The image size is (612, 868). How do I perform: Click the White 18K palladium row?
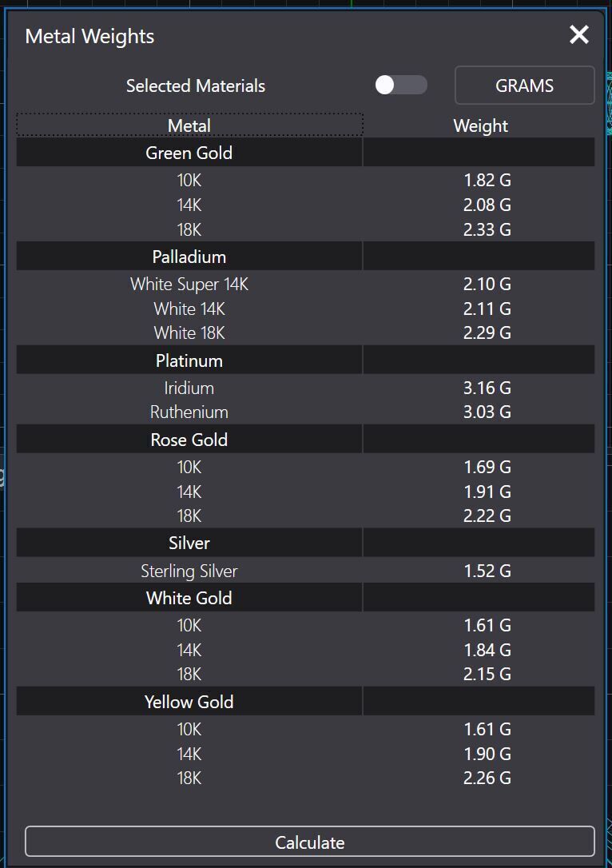pos(189,332)
